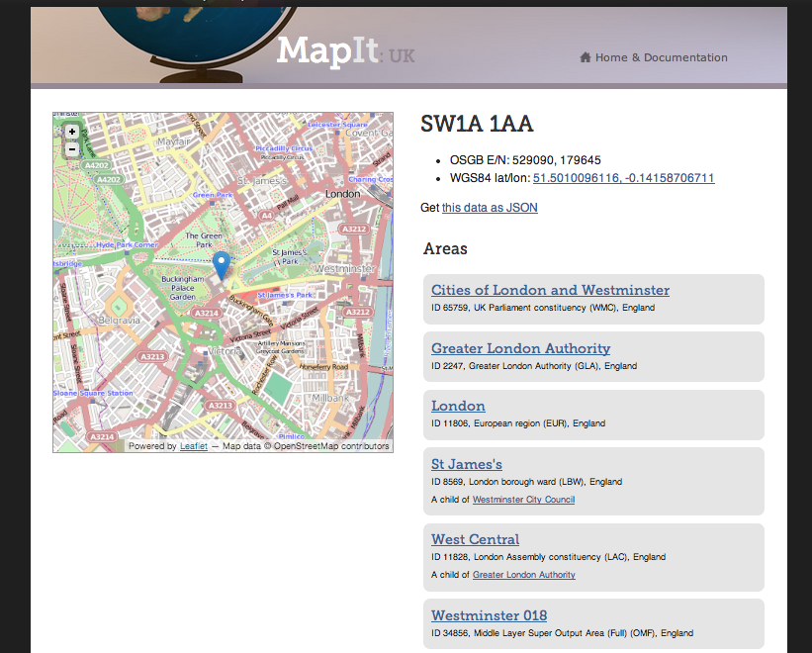Zoom in on the map
The width and height of the screenshot is (812, 653).
click(x=72, y=132)
